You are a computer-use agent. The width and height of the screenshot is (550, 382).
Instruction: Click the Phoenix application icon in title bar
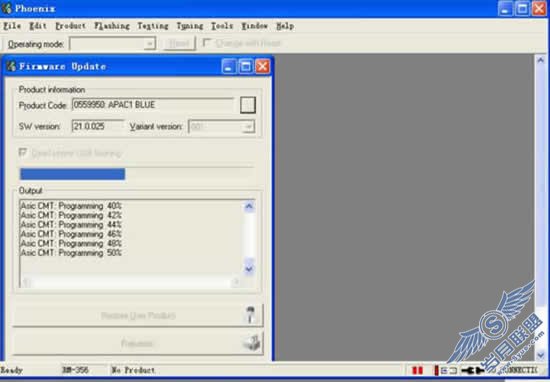[x=7, y=8]
